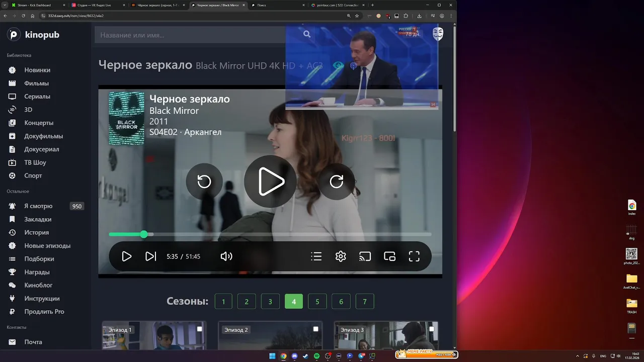Open Докусериал section
Viewport: 644px width, 362px height.
click(x=41, y=149)
